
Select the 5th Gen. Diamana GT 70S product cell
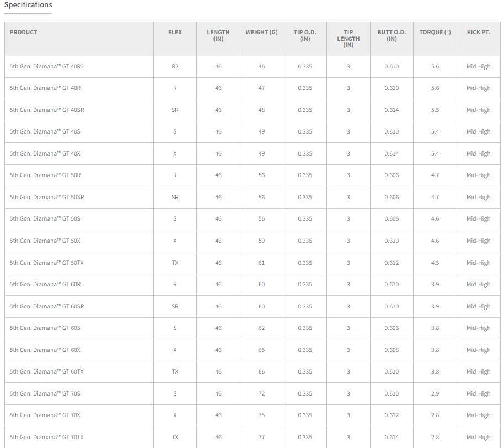(x=45, y=393)
